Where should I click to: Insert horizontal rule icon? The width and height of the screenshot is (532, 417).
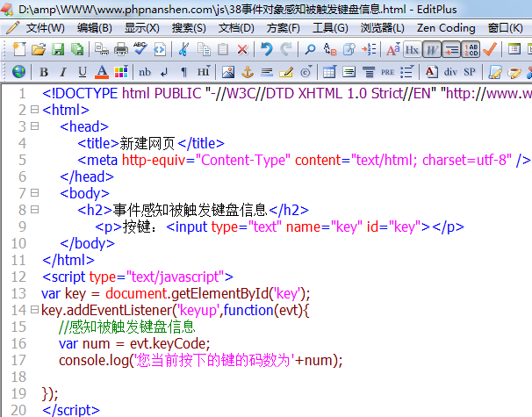[x=267, y=72]
